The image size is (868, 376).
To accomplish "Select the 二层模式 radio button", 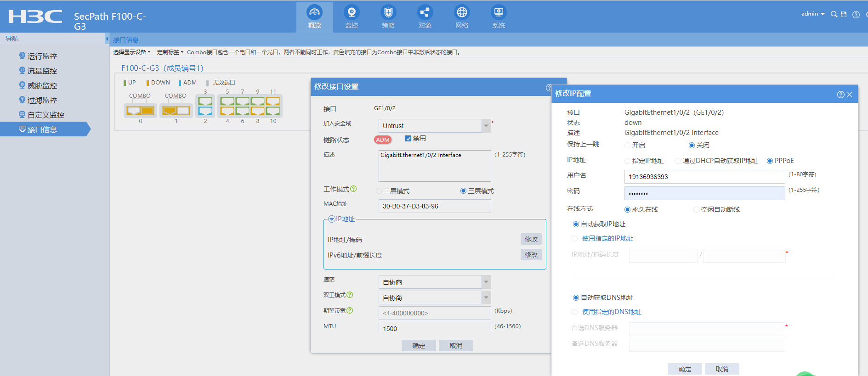I will 379,191.
